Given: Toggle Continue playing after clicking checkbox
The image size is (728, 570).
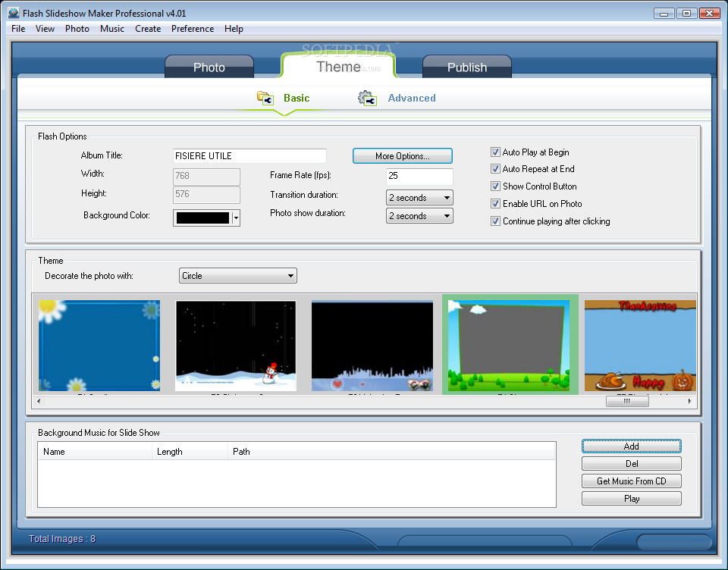Looking at the screenshot, I should 495,221.
